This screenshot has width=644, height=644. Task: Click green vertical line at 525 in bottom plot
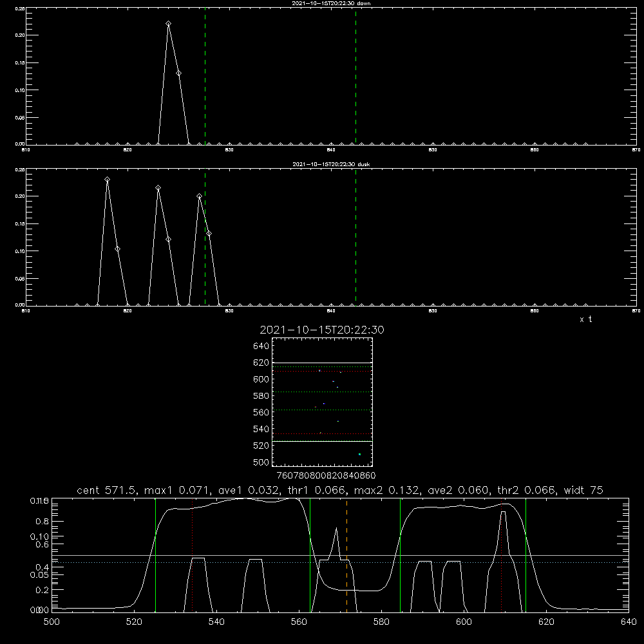point(155,555)
